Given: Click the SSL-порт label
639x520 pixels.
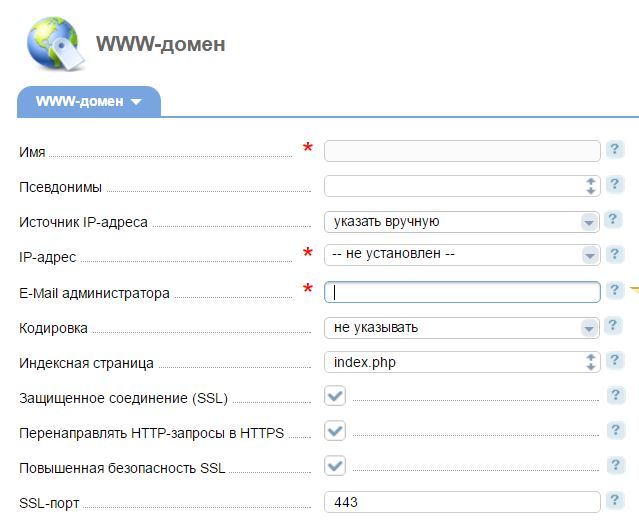Looking at the screenshot, I should 49,503.
